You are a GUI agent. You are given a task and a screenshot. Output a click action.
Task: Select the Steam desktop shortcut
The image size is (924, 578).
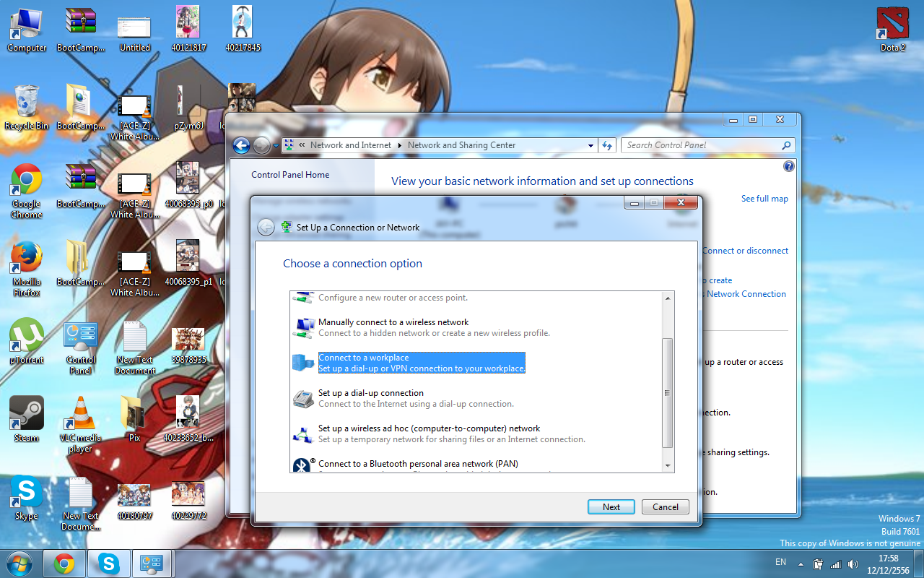coord(27,420)
